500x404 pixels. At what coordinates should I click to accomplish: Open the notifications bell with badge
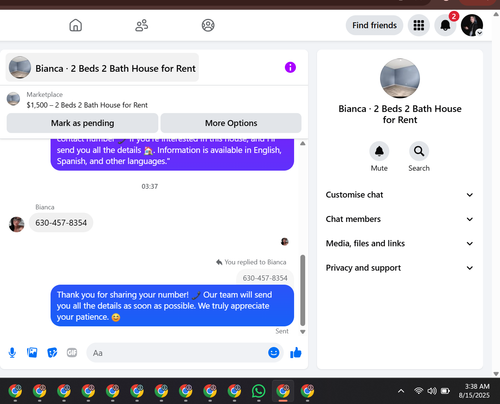coord(445,25)
